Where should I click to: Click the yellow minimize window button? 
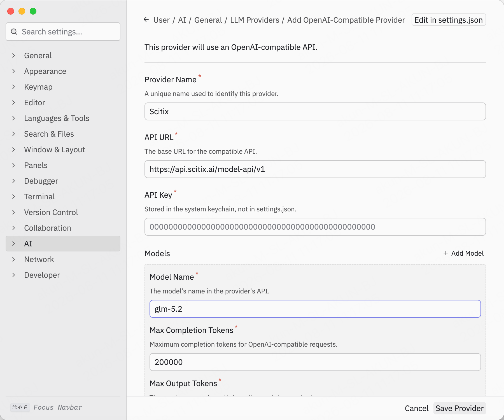click(x=22, y=11)
